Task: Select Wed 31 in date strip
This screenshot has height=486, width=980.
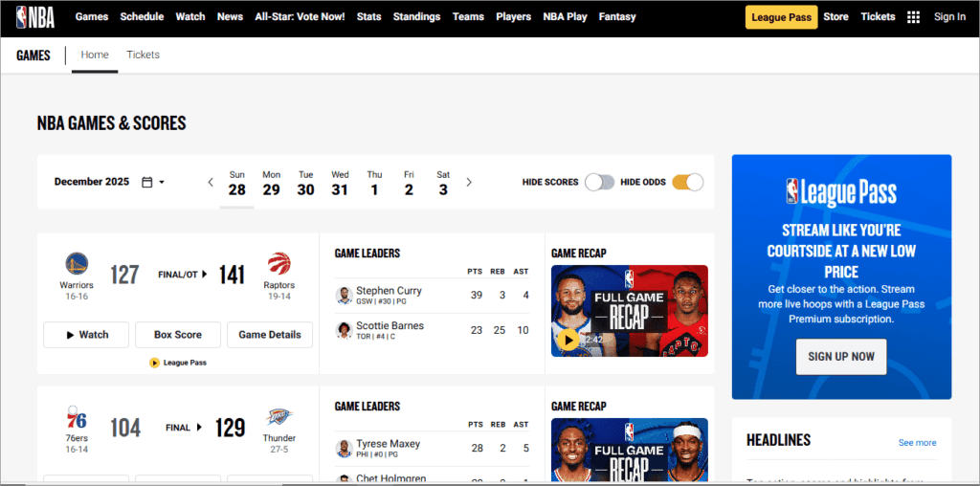Action: click(x=340, y=183)
